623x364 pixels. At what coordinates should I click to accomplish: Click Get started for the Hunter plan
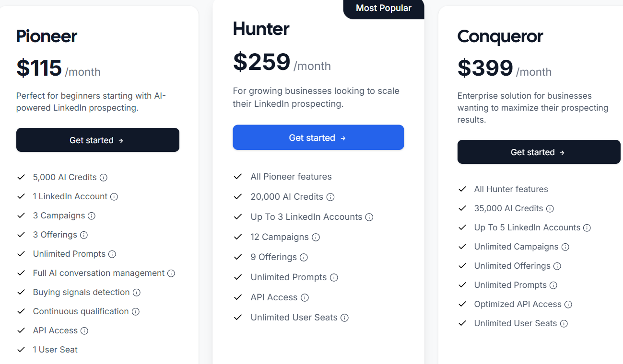(318, 137)
